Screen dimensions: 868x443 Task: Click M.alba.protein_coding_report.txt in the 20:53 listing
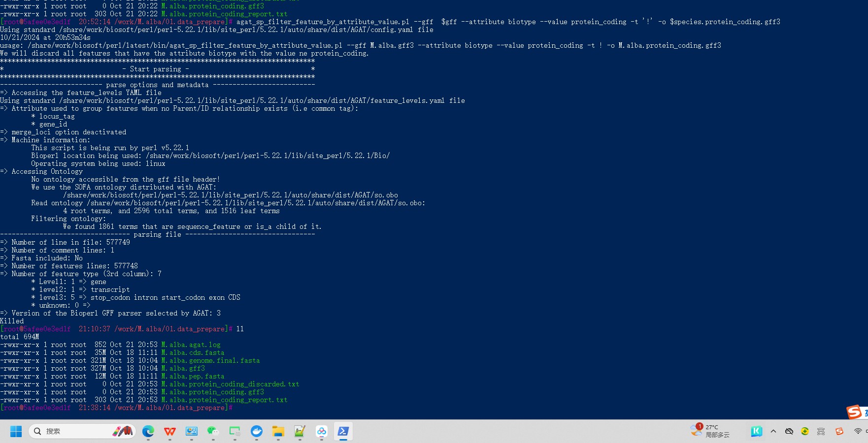click(225, 400)
